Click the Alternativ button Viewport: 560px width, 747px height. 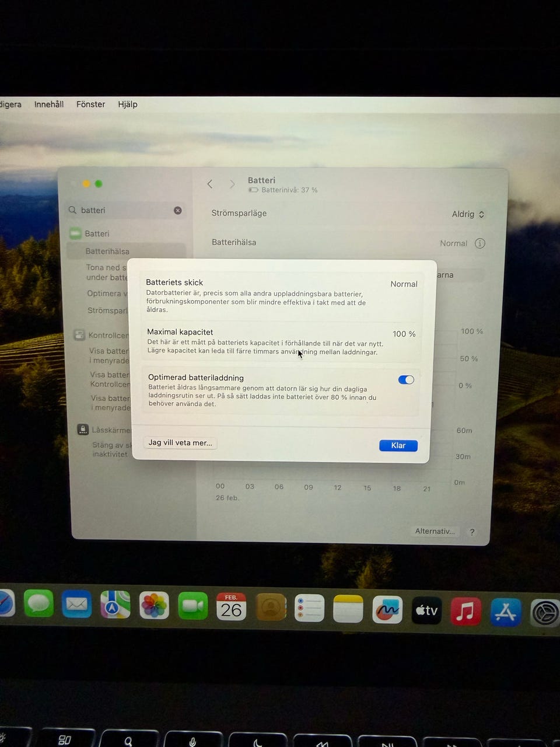(435, 531)
